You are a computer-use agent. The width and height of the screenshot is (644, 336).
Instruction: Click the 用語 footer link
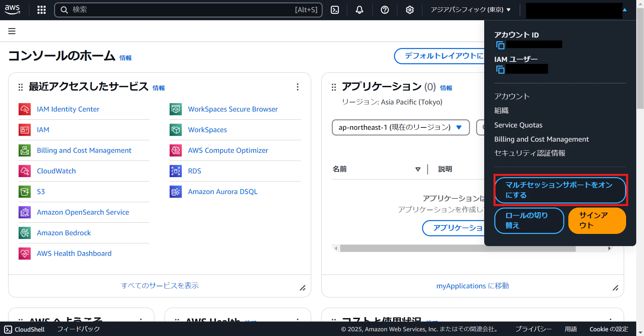(571, 329)
